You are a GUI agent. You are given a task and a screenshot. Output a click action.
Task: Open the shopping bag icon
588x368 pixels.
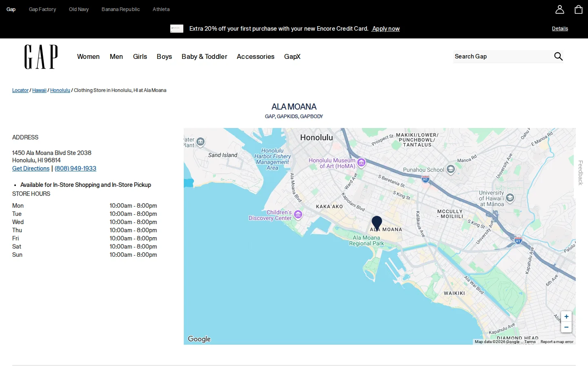click(x=579, y=9)
